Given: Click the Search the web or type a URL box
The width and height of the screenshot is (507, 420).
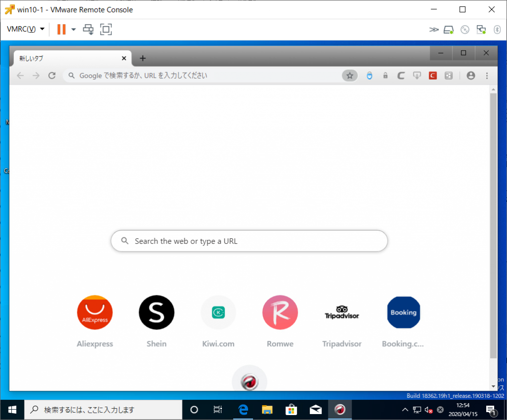Looking at the screenshot, I should click(249, 241).
